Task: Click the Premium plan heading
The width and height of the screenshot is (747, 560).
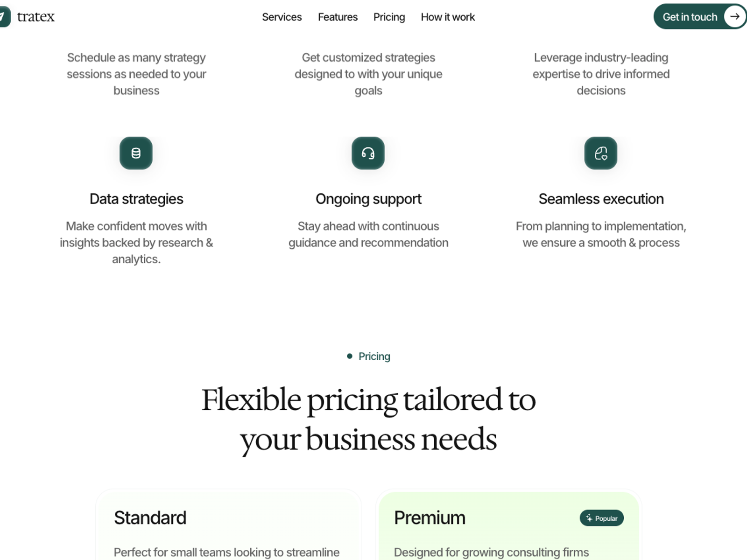Action: click(430, 517)
